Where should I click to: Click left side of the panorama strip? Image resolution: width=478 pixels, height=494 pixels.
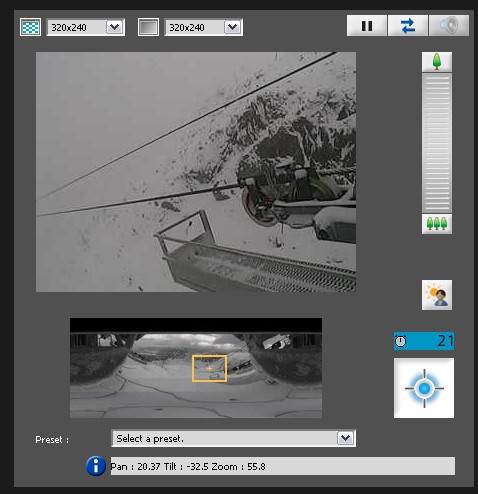click(x=100, y=368)
